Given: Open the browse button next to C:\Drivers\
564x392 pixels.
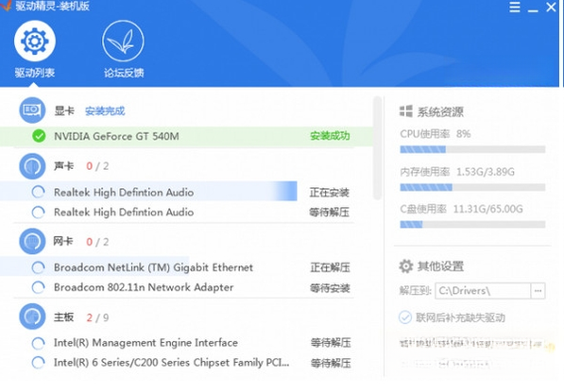Looking at the screenshot, I should (538, 291).
